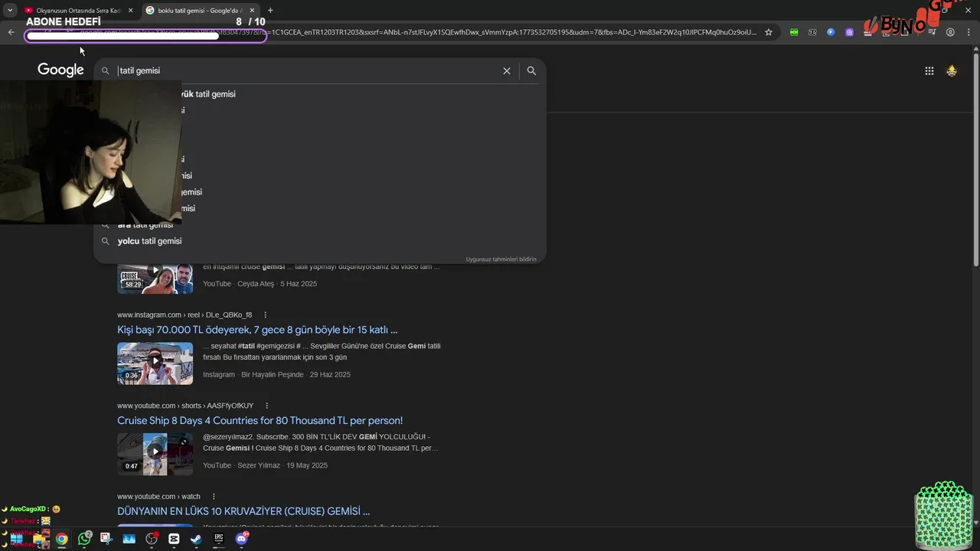Switch to the Okyanusun Ortasında YouTube tab
The image size is (980, 551).
click(x=77, y=10)
